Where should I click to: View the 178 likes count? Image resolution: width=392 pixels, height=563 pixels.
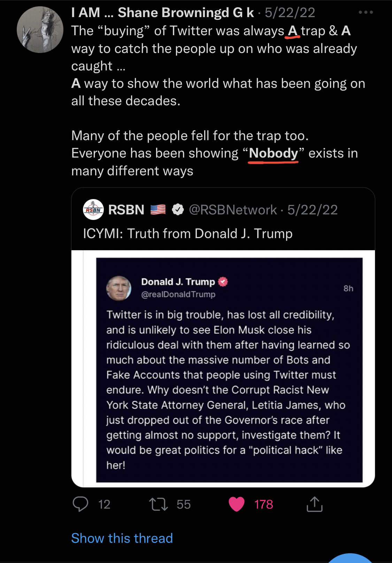click(263, 504)
